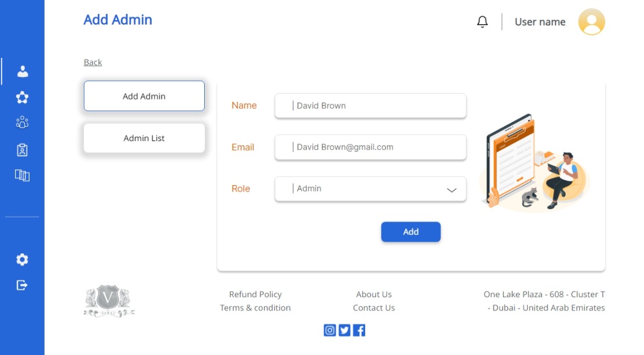Screen dimensions: 644x355
Task: Click the blue Add button
Action: (411, 232)
